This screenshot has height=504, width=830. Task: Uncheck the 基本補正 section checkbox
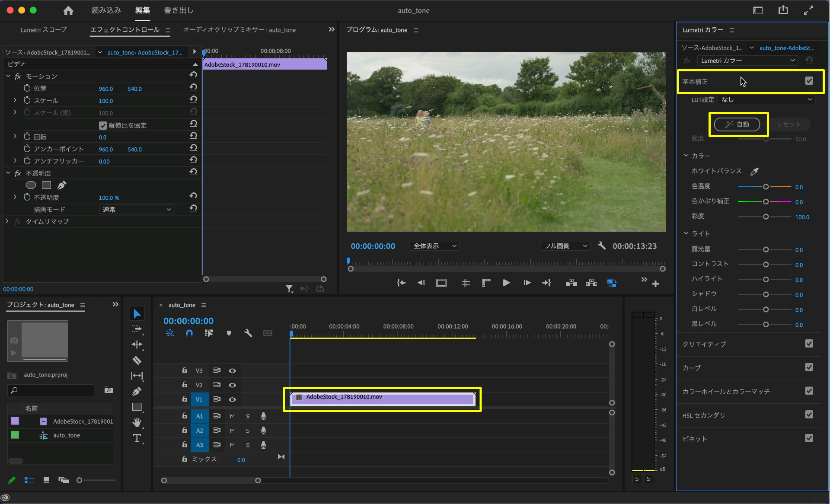coord(809,81)
